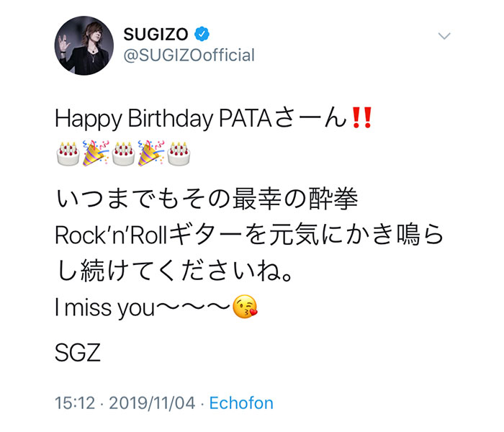Click the blue verified badge
The image size is (504, 432).
[x=202, y=34]
